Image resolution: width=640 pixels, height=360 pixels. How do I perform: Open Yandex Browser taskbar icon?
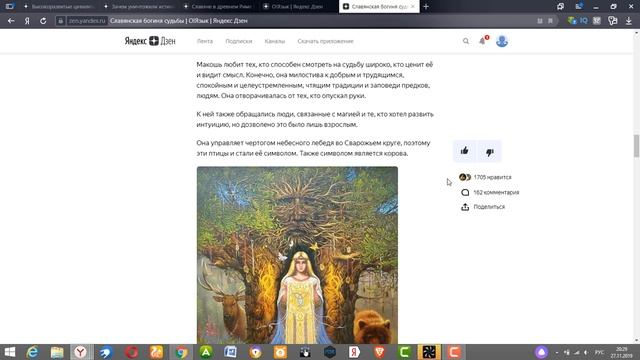pyautogui.click(x=81, y=352)
